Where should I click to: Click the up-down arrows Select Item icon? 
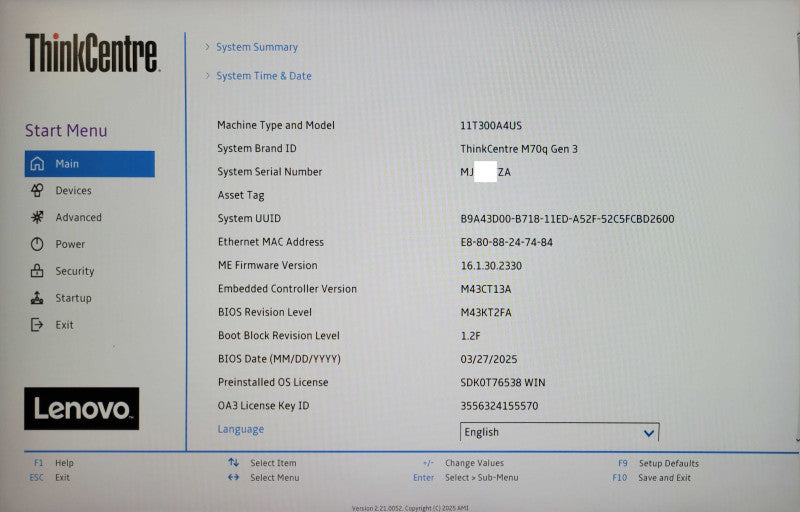pyautogui.click(x=234, y=463)
